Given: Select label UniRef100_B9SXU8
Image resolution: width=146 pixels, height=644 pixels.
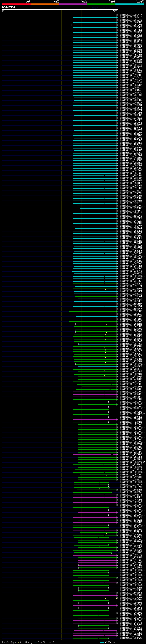Looking at the screenshot, I should tap(131, 75).
